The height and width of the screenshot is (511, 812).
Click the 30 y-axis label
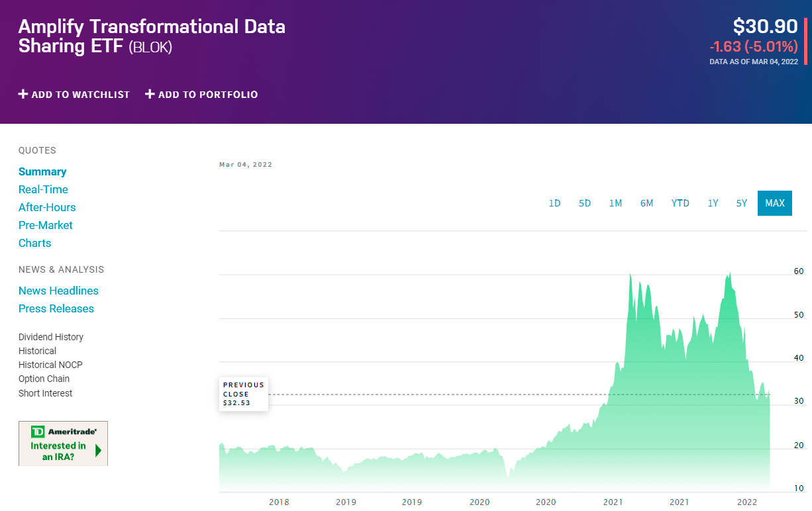tap(799, 401)
